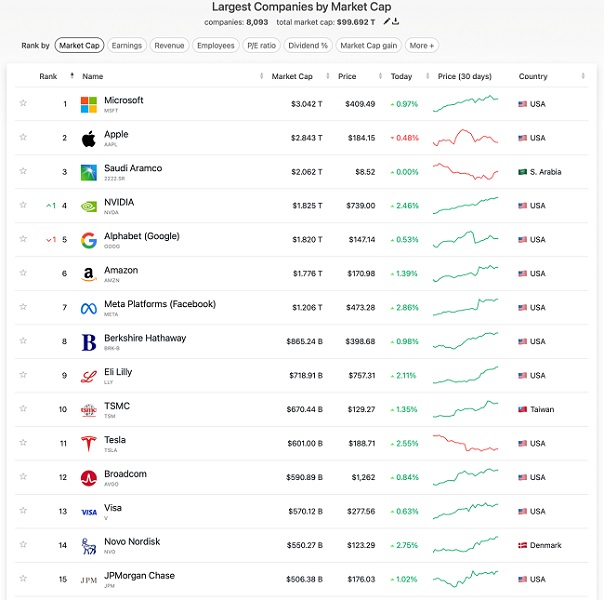This screenshot has width=604, height=600.
Task: Click the Amazon logo icon
Action: [x=89, y=274]
